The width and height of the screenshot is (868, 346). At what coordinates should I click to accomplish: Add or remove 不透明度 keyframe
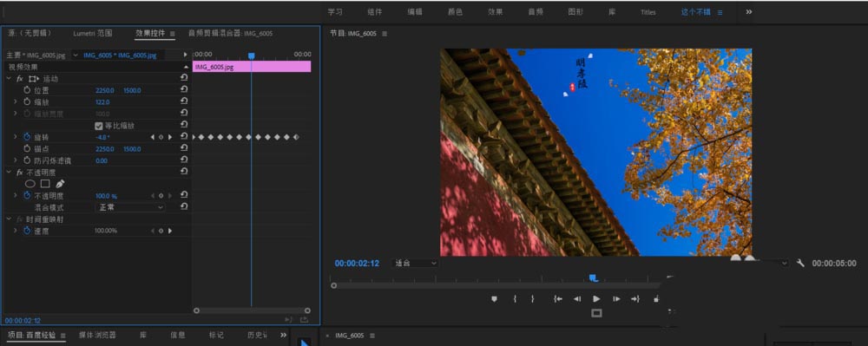point(161,196)
